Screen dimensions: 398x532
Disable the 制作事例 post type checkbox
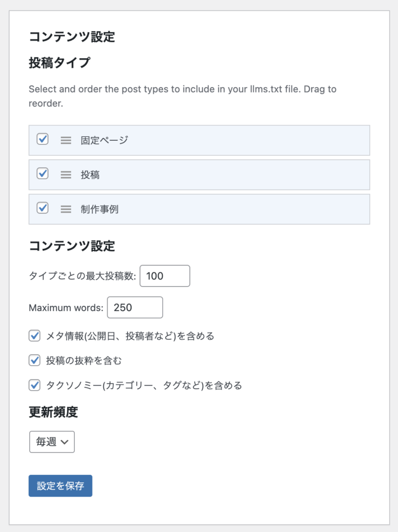pyautogui.click(x=43, y=208)
